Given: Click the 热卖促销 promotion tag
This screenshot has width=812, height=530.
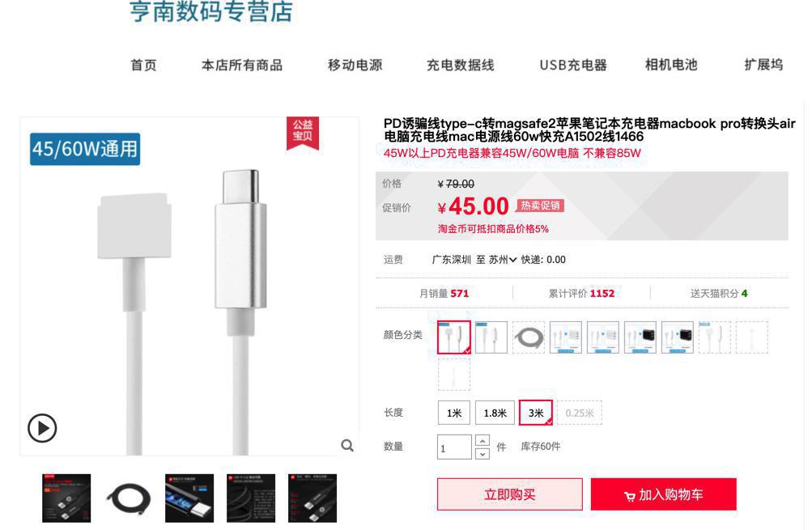Looking at the screenshot, I should (x=540, y=206).
